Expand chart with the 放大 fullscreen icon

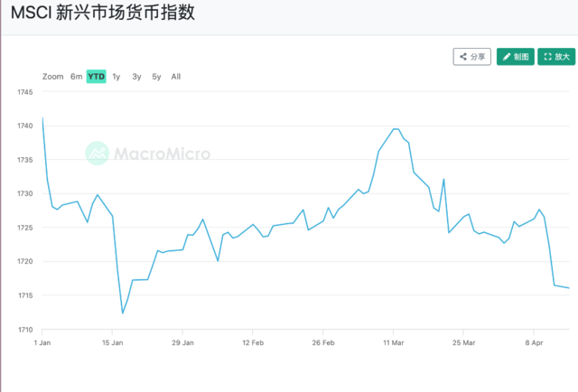(x=556, y=56)
